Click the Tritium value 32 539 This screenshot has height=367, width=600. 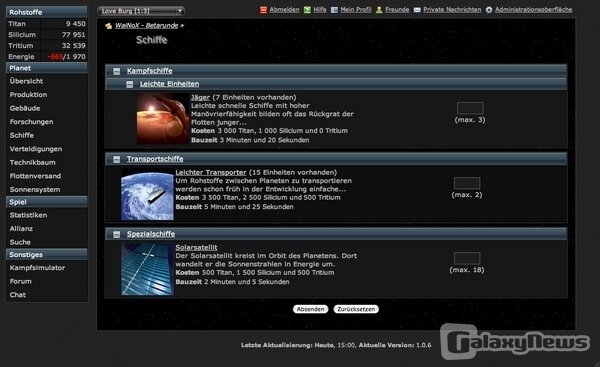point(73,46)
